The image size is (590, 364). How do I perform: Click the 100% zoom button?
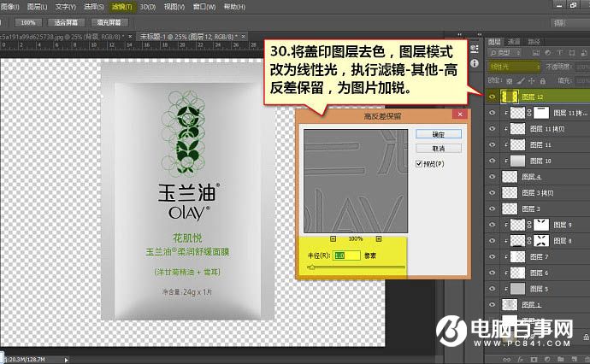[28, 22]
